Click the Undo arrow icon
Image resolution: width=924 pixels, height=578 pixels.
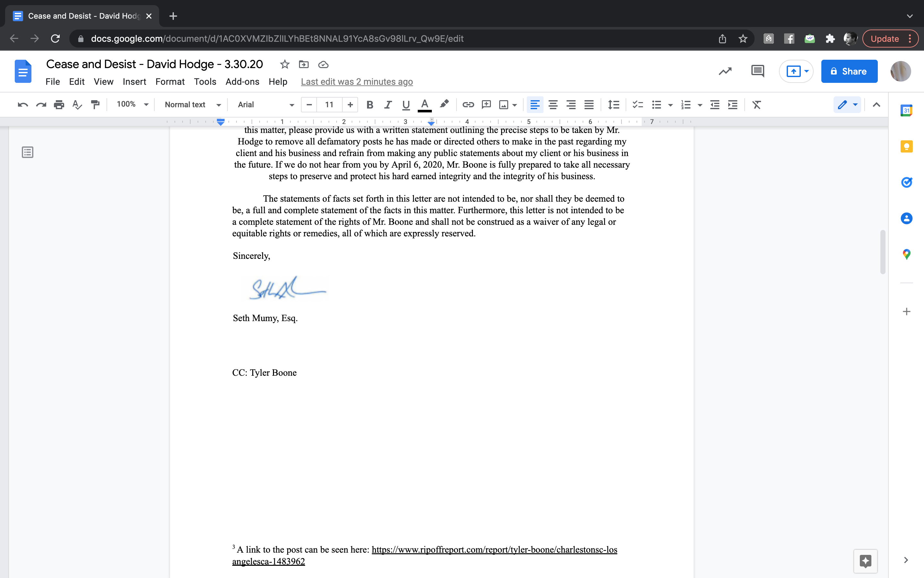[x=23, y=105]
